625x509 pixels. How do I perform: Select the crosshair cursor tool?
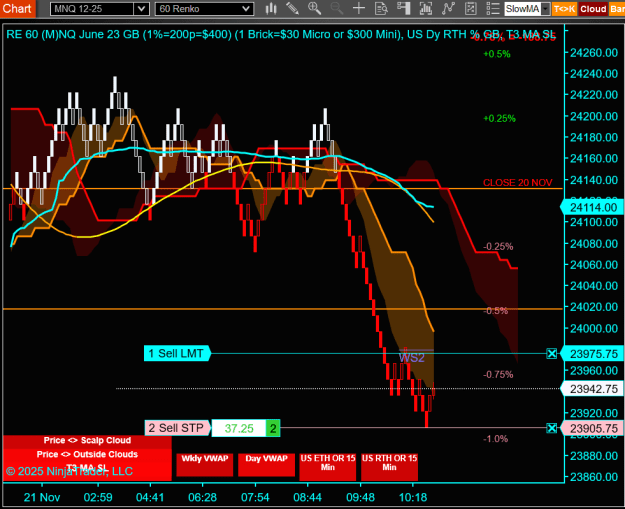coord(359,8)
